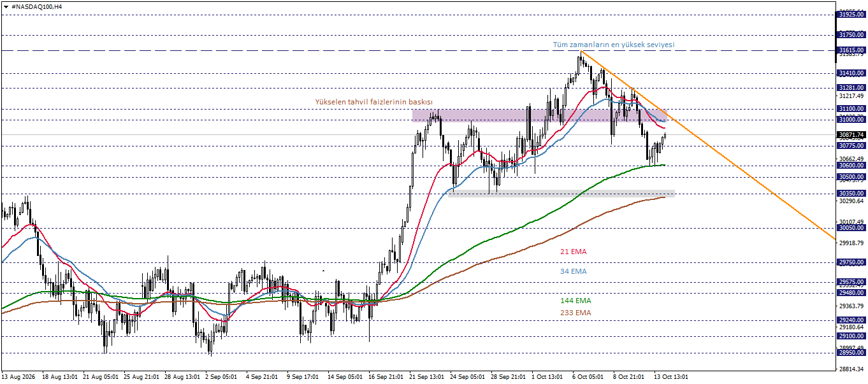Screen dimensions: 868x384
Task: Click the 1 Oct 13:01 time axis label
Action: (x=547, y=377)
